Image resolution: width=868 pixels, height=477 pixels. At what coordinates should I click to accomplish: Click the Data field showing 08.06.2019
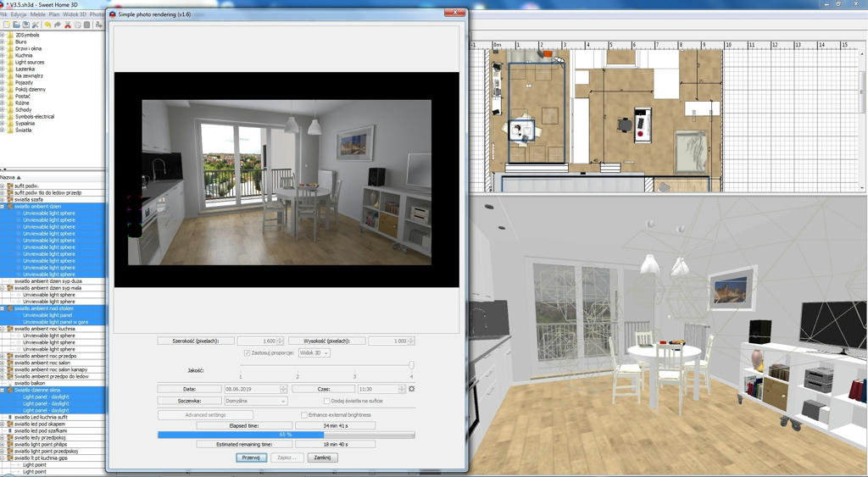253,389
